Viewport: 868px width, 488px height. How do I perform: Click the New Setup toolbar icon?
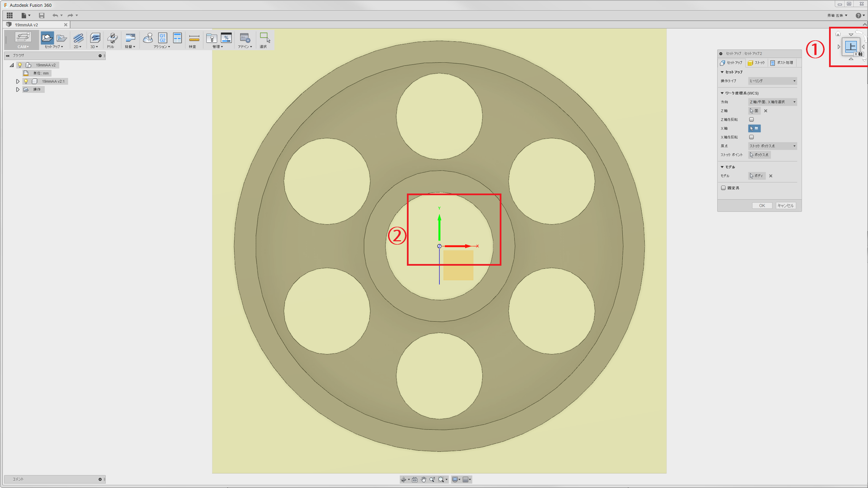click(47, 38)
